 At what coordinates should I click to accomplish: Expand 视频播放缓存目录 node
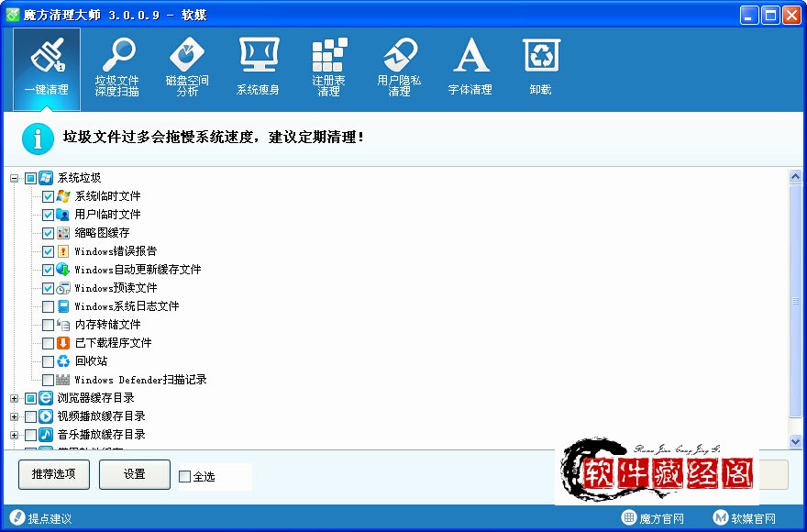[14, 416]
